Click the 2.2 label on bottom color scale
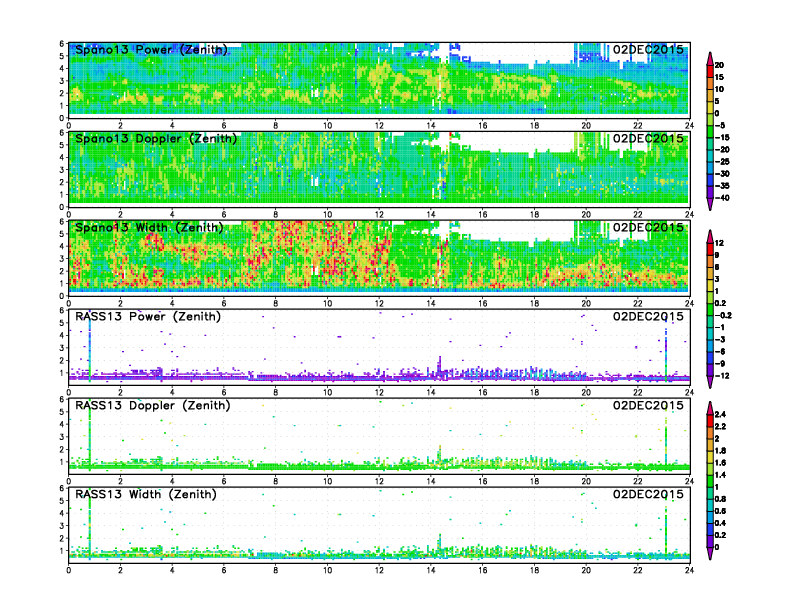 click(x=720, y=427)
